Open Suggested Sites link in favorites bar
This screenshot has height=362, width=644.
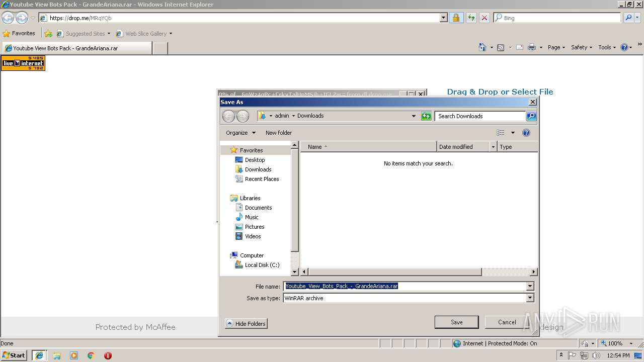[x=84, y=34]
